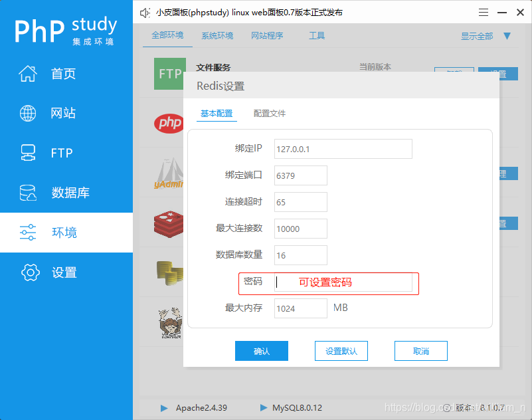The width and height of the screenshot is (532, 420).
Task: Switch to 网站程序 tab
Action: pyautogui.click(x=267, y=36)
